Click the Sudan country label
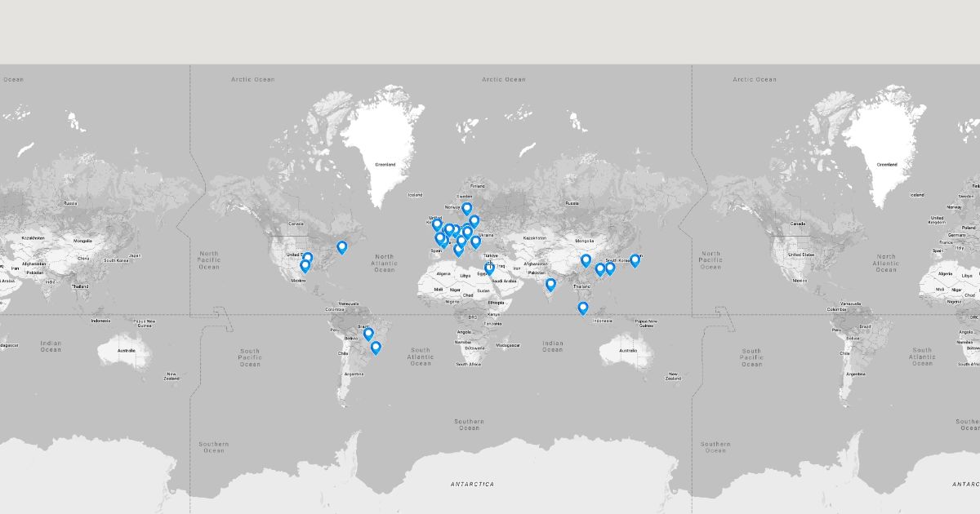Image resolution: width=980 pixels, height=514 pixels. [x=483, y=290]
